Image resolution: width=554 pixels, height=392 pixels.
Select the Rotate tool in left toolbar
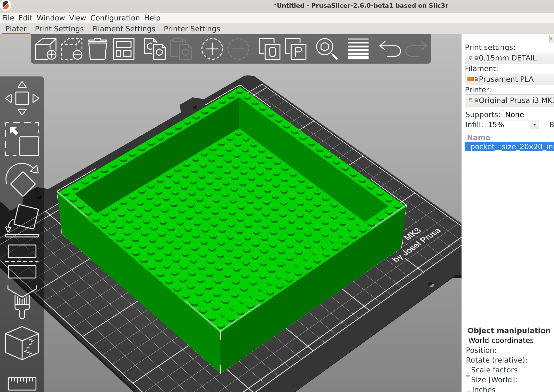point(22,180)
